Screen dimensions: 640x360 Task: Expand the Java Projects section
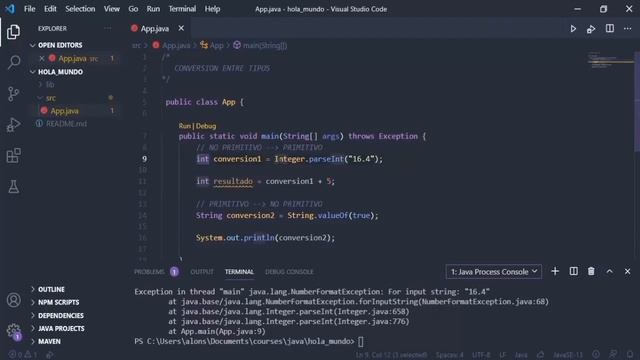pyautogui.click(x=58, y=329)
